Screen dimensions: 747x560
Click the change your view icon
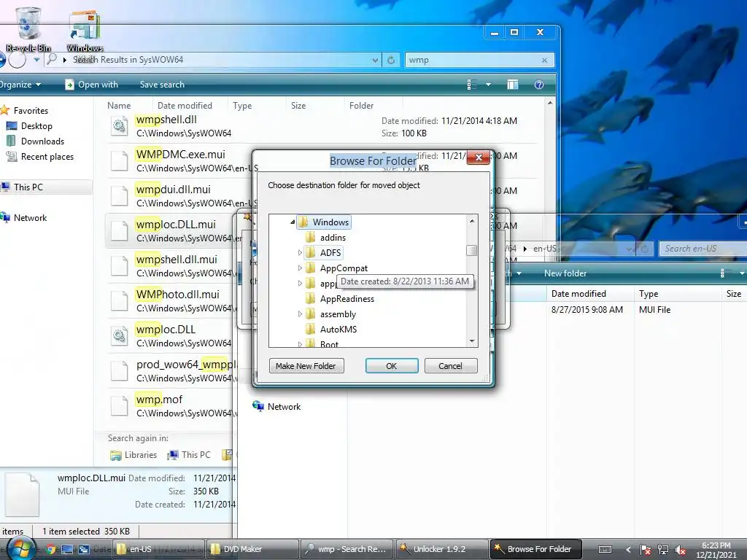tap(472, 85)
